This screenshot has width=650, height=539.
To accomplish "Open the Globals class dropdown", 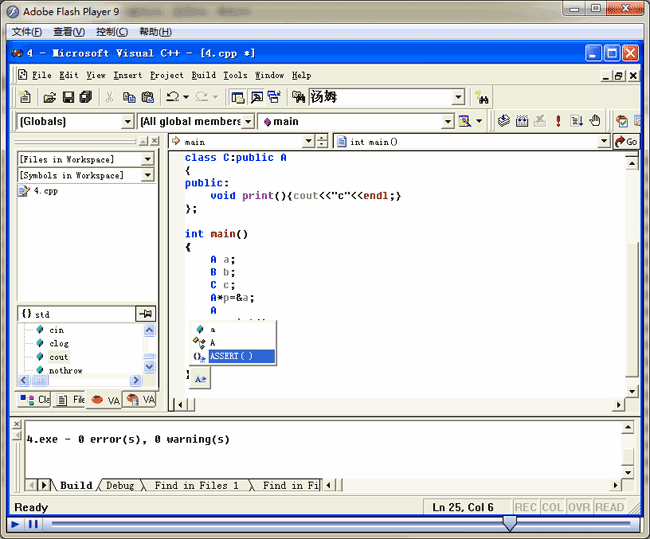I will 127,121.
